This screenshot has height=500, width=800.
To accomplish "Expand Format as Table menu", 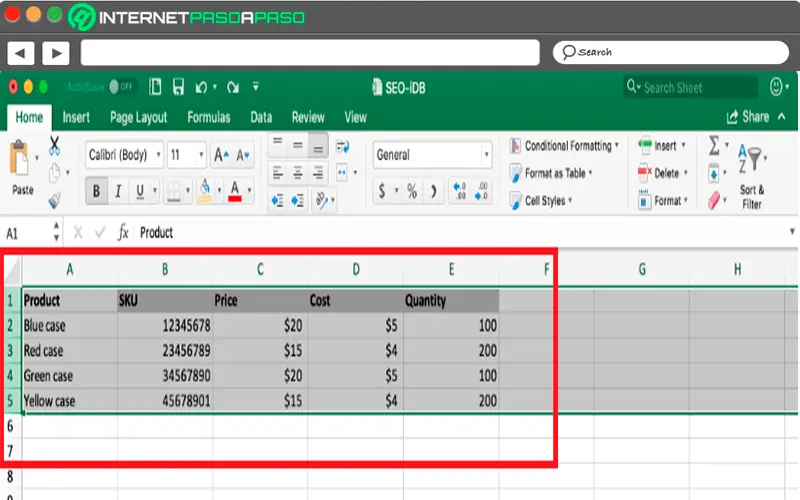I will click(551, 173).
